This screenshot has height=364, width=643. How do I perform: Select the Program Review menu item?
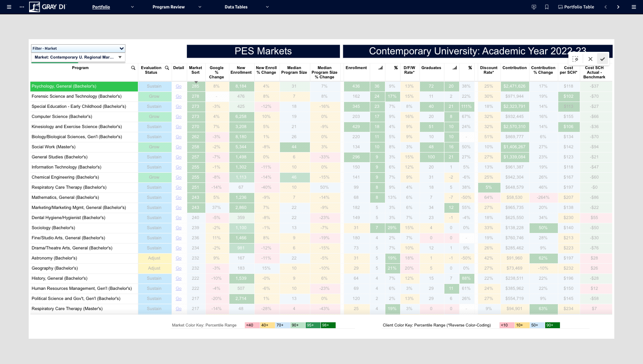[x=169, y=7]
